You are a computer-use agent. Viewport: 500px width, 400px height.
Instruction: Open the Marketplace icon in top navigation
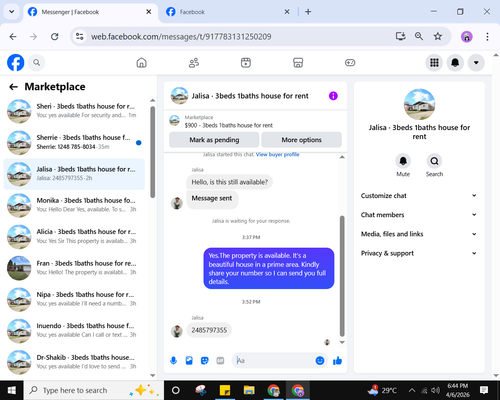tap(298, 63)
